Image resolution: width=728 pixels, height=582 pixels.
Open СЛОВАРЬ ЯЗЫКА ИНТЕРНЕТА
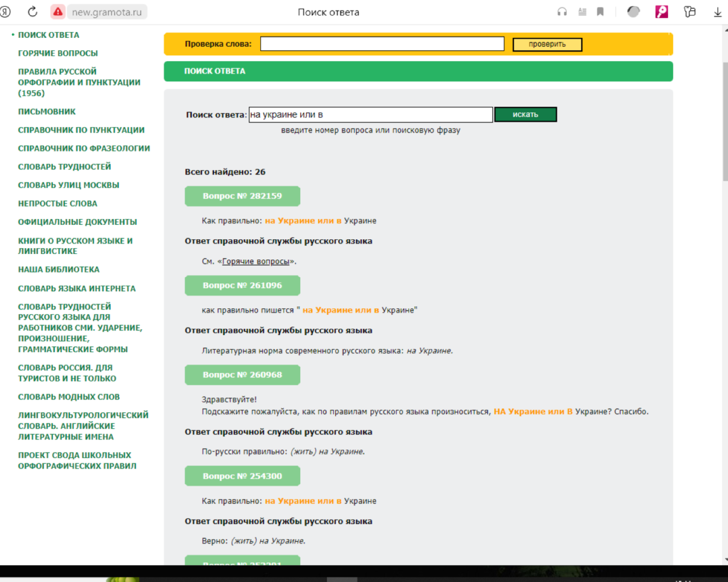coord(77,289)
